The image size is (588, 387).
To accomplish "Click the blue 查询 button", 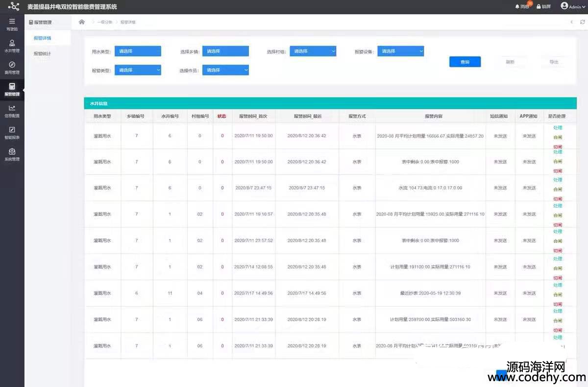I will click(465, 62).
